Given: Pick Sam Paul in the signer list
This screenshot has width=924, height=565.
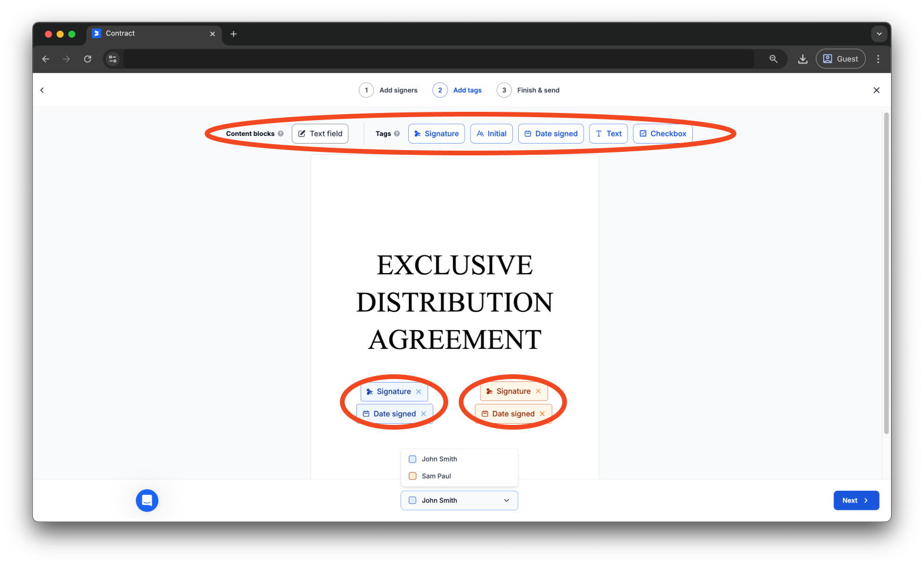Looking at the screenshot, I should pos(459,476).
